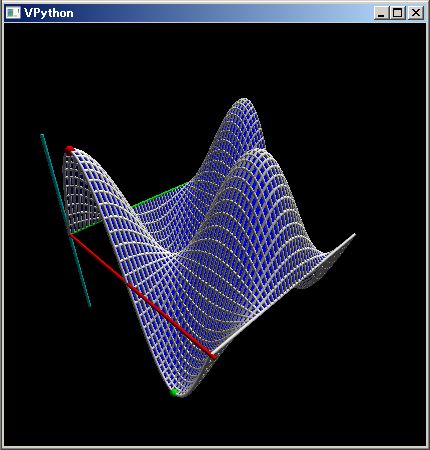This screenshot has width=430, height=450.
Task: Click the VPython window icon in title bar
Action: pos(13,13)
